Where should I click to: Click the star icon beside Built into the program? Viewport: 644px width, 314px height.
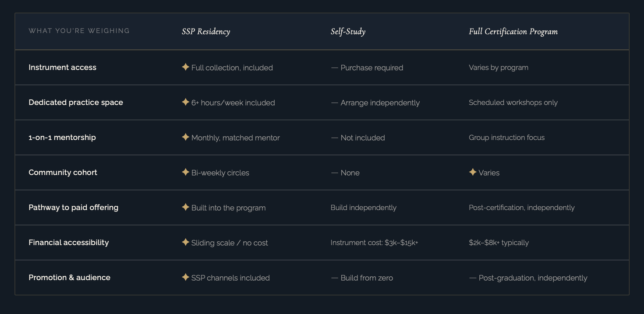(185, 207)
